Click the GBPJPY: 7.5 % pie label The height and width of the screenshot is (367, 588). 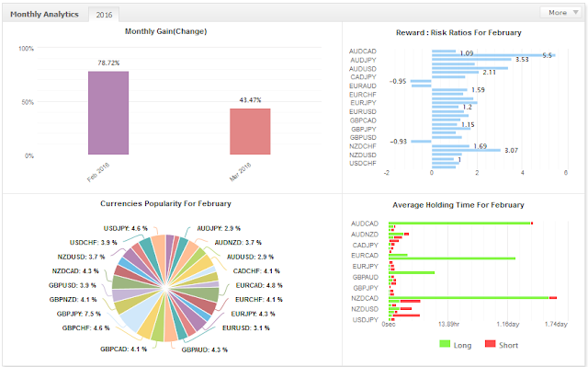click(x=79, y=314)
